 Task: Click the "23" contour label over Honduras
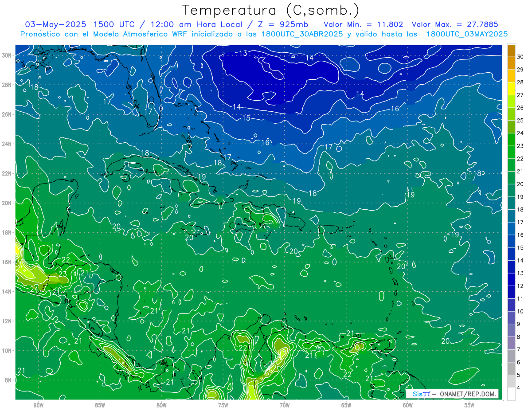coord(63,274)
